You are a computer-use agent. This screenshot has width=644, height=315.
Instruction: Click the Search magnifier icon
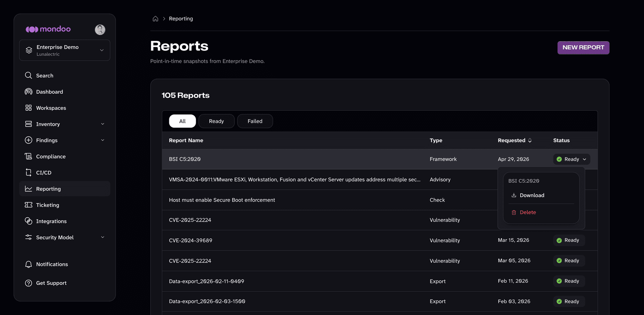click(x=29, y=75)
